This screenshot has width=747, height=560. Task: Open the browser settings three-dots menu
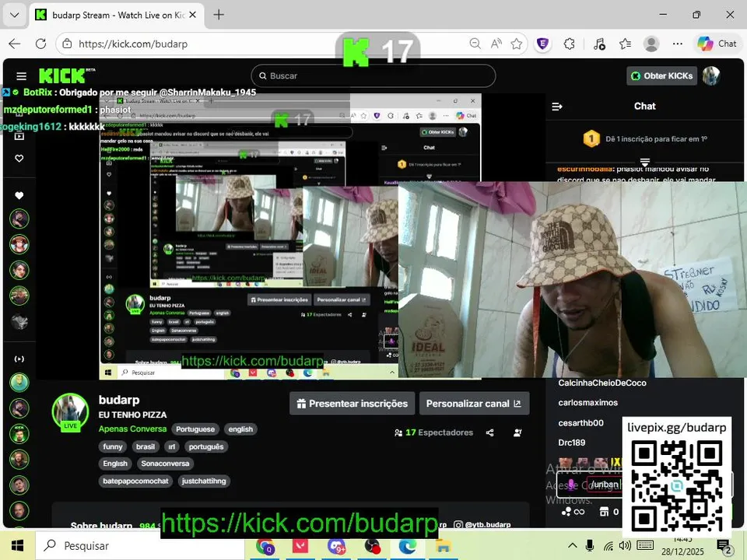pos(678,44)
